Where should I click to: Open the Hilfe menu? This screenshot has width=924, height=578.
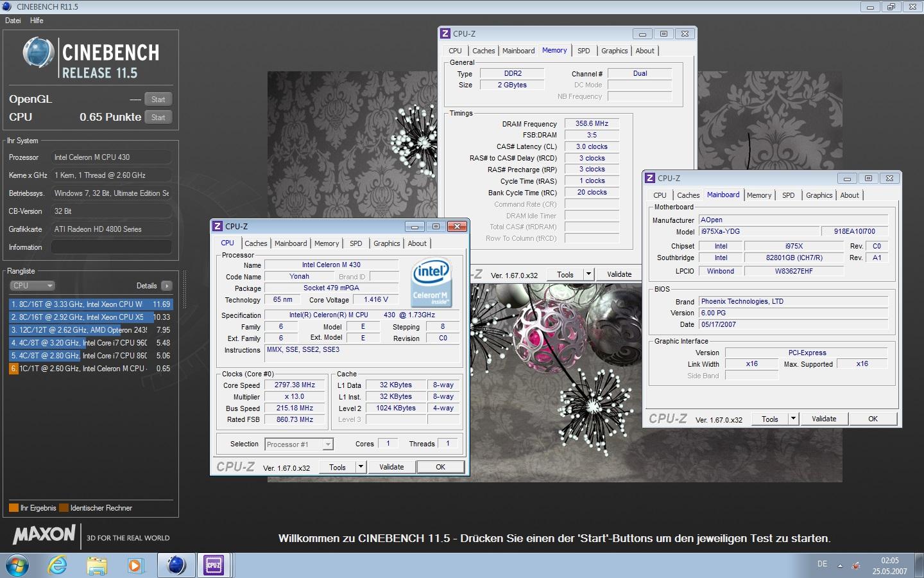tap(37, 21)
